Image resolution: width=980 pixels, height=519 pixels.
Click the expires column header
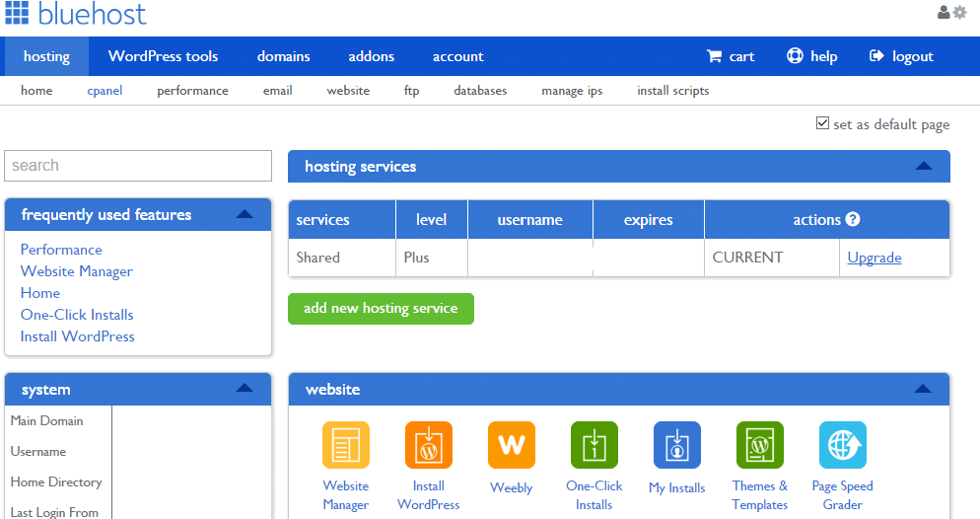tap(648, 219)
